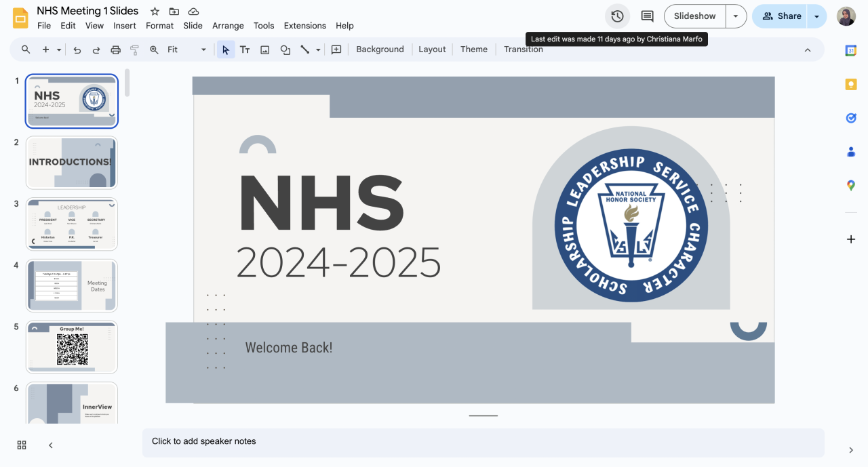Viewport: 868px width, 467px height.
Task: Open the Slide menu
Action: pos(193,26)
